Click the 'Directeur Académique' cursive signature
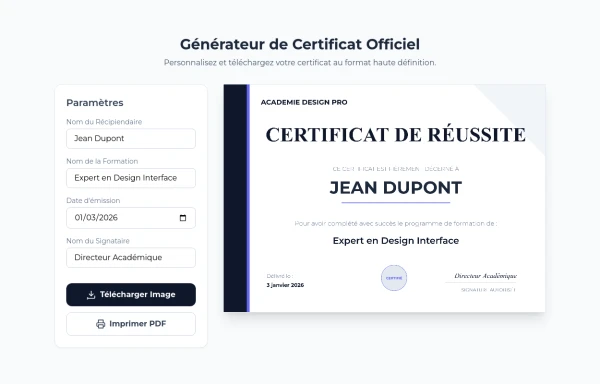 [x=485, y=276]
